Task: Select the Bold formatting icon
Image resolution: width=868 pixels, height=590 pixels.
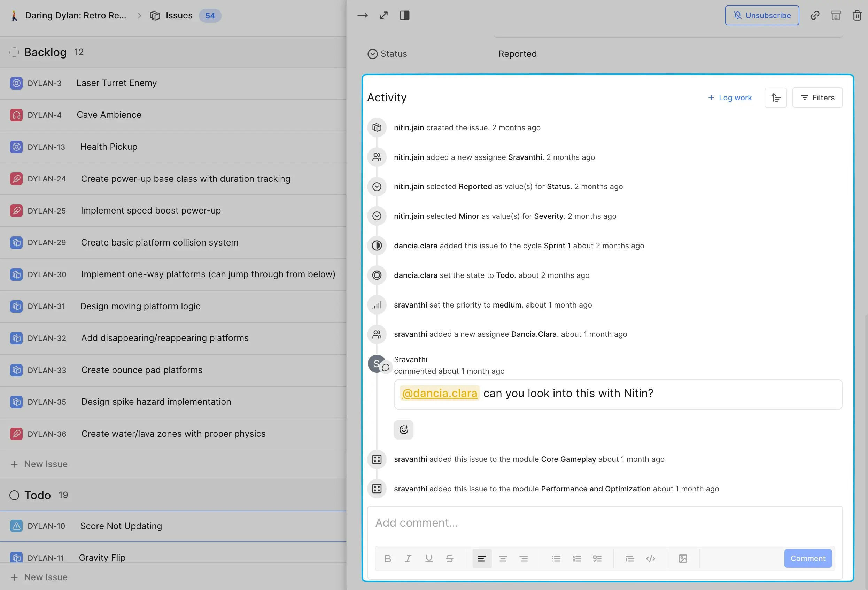Action: 387,559
